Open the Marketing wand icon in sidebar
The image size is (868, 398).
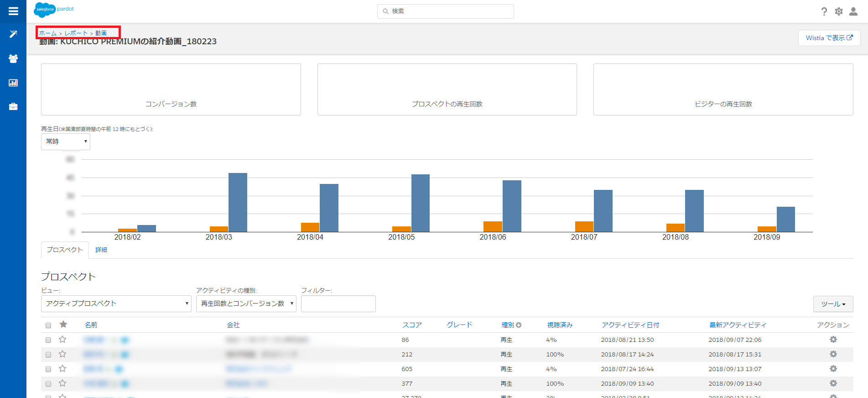tap(13, 34)
